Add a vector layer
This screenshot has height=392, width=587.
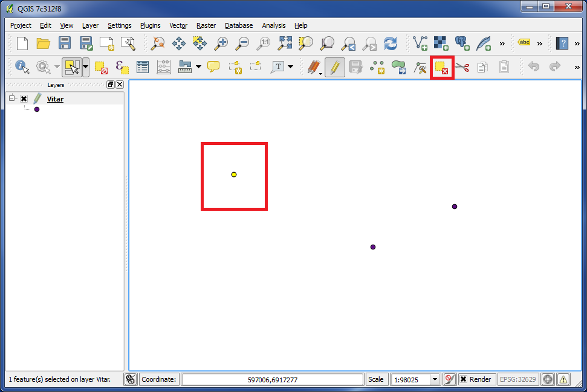tap(420, 43)
